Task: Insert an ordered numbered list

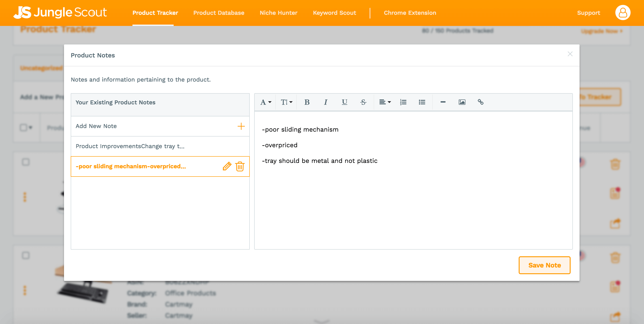Action: click(x=403, y=102)
